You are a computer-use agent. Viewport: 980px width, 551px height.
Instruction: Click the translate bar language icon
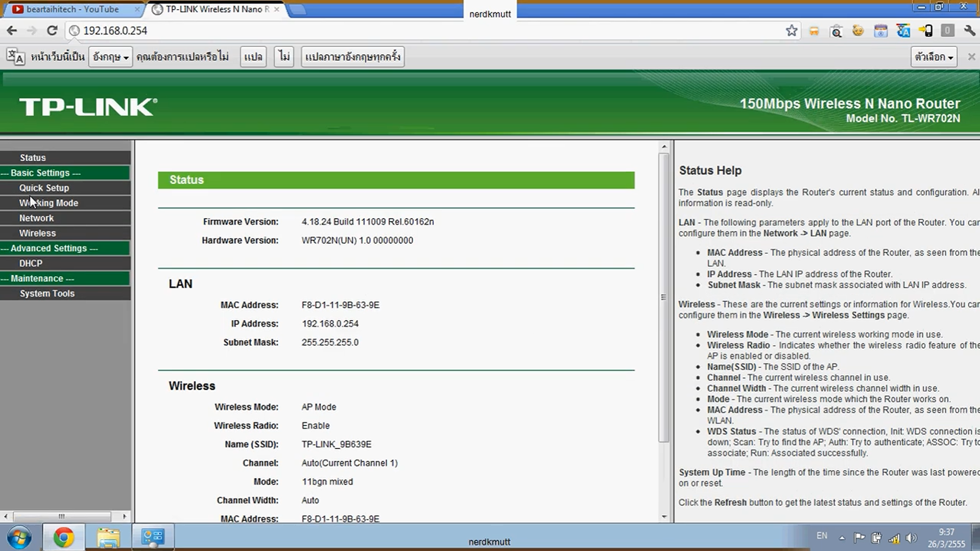(15, 57)
